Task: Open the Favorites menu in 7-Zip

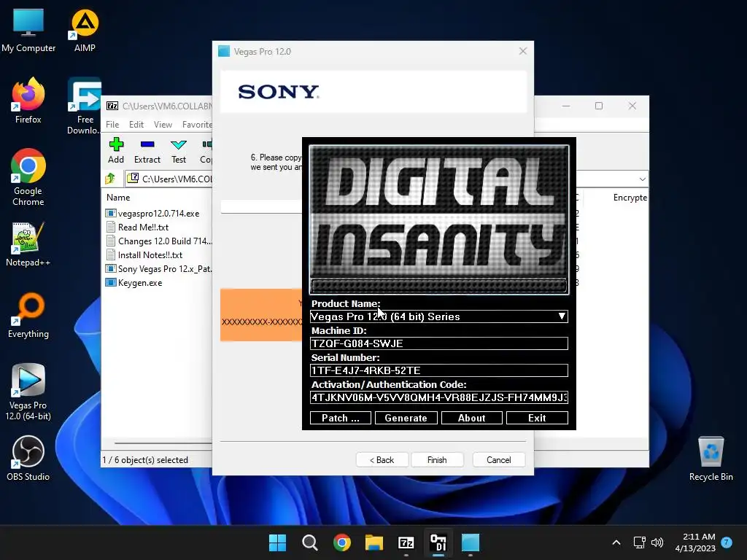Action: pos(197,124)
